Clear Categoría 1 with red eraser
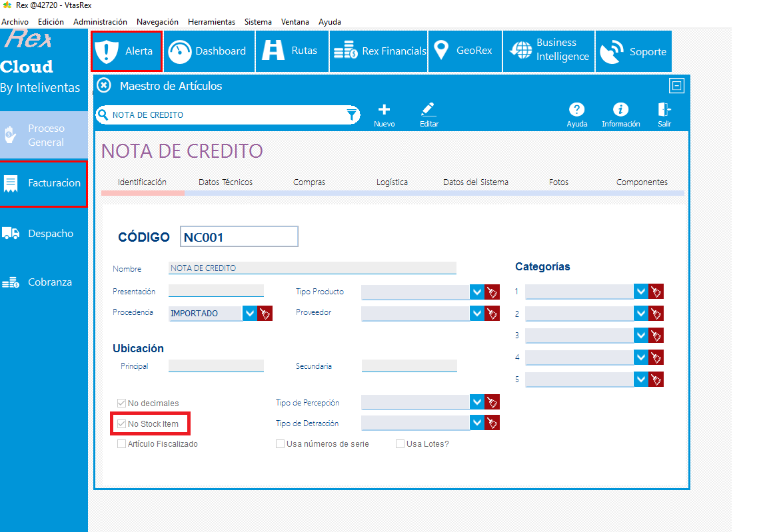Image resolution: width=767 pixels, height=532 pixels. point(656,292)
